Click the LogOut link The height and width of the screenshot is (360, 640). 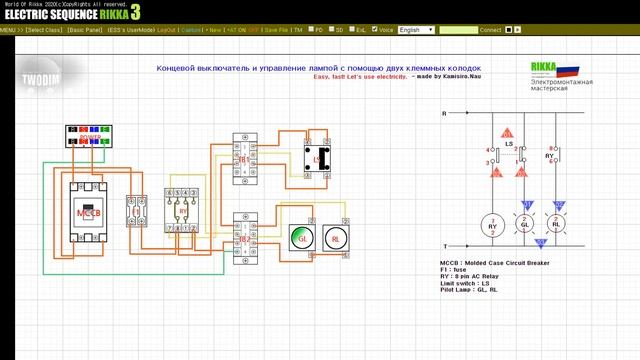click(166, 30)
